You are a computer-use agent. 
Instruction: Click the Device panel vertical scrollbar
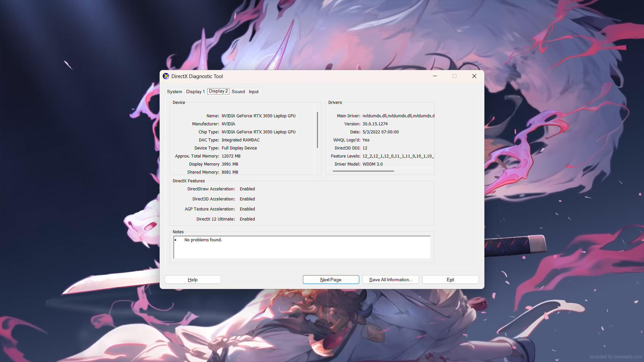click(x=317, y=130)
